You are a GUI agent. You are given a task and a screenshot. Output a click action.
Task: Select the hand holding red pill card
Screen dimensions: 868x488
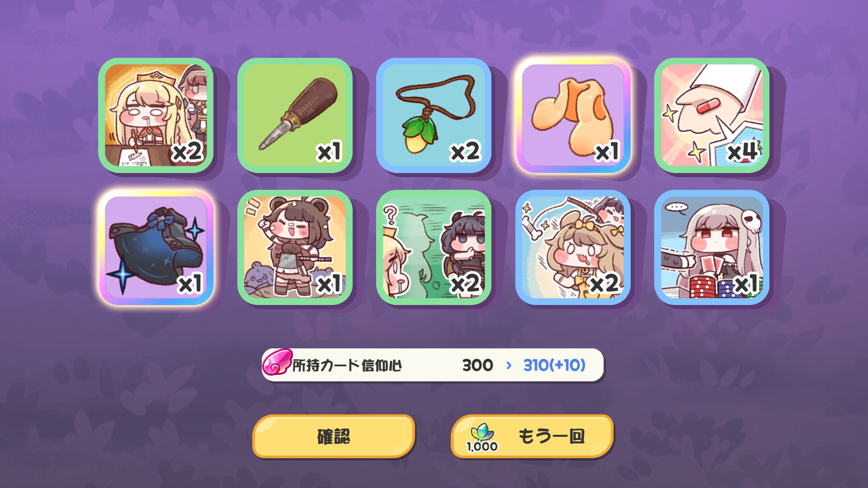tap(712, 115)
